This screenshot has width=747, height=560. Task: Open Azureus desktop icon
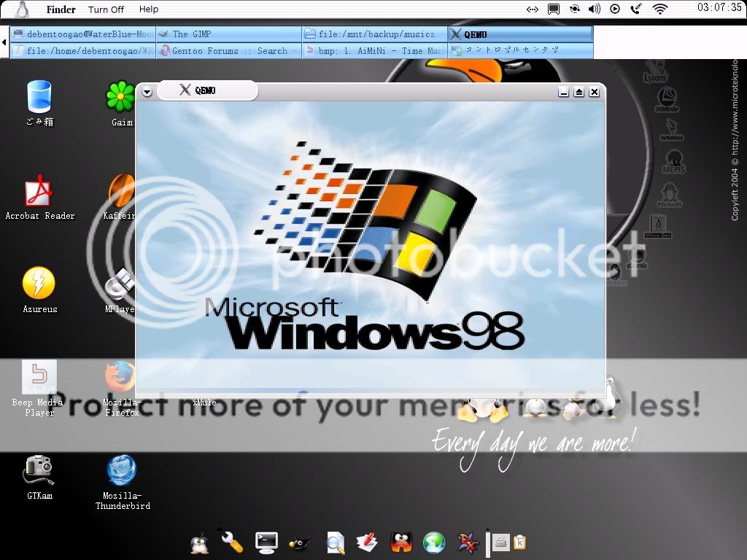click(x=39, y=289)
